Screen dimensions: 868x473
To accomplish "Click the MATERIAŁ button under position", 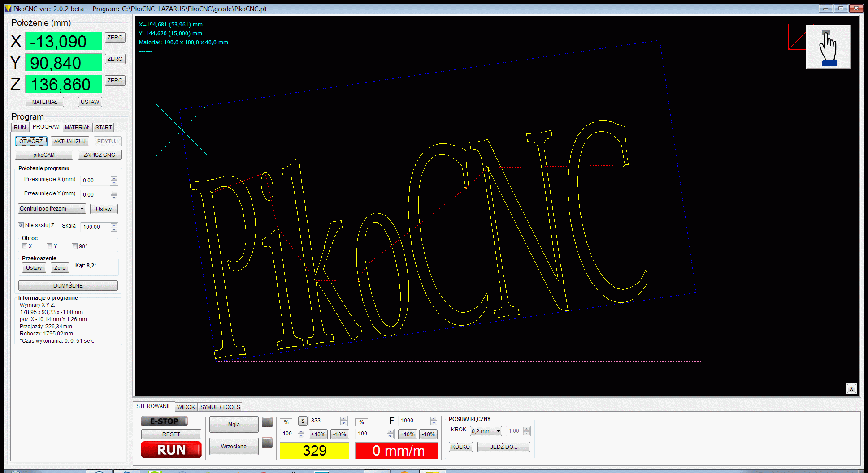I will (45, 102).
